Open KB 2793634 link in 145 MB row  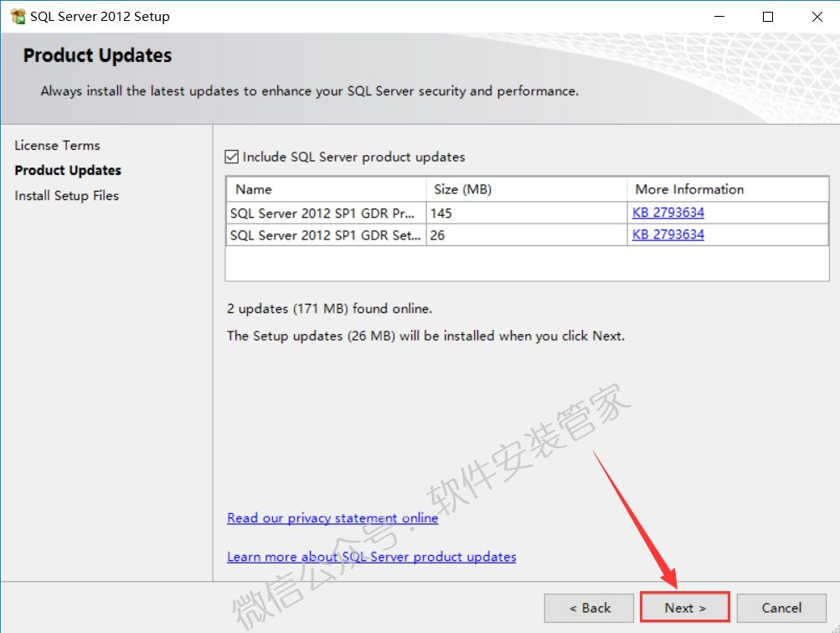668,212
